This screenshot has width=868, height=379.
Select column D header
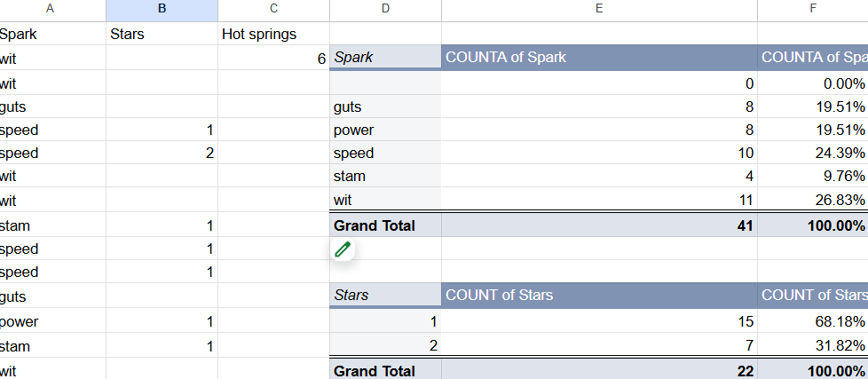[x=385, y=9]
